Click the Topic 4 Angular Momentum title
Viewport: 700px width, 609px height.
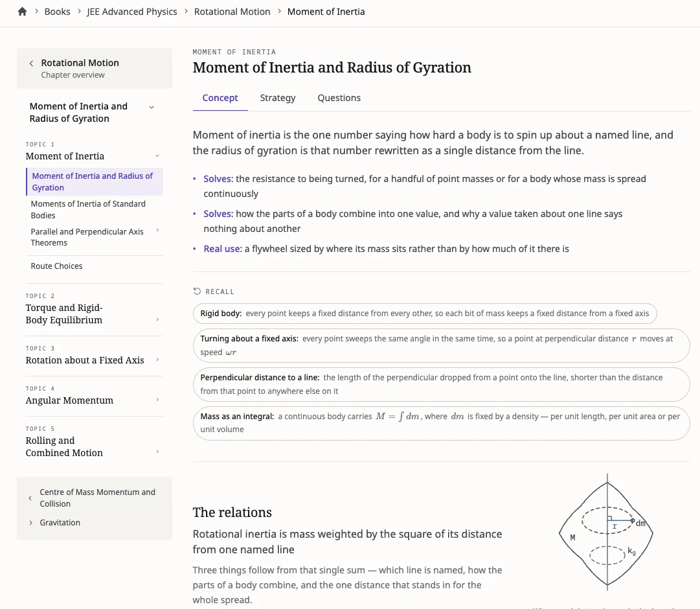69,400
